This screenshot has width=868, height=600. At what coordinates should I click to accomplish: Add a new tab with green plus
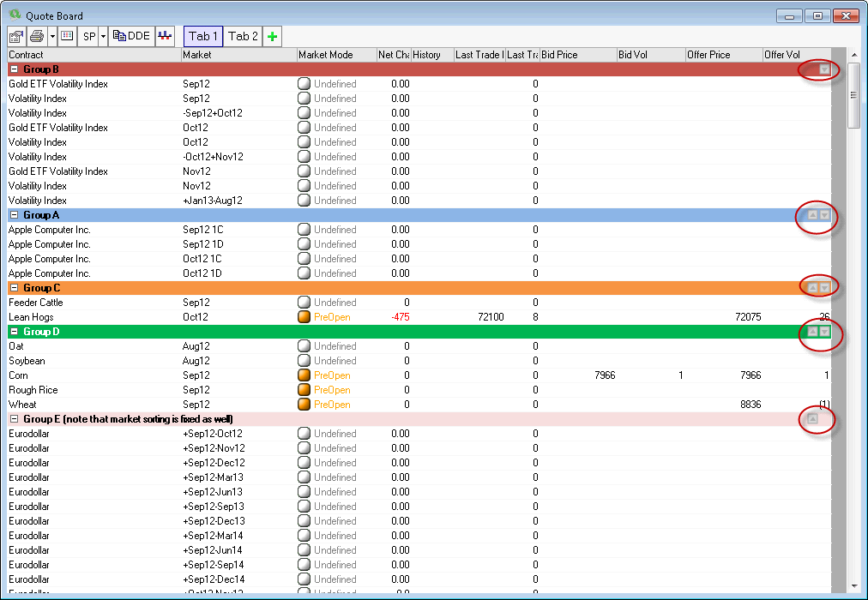click(273, 36)
